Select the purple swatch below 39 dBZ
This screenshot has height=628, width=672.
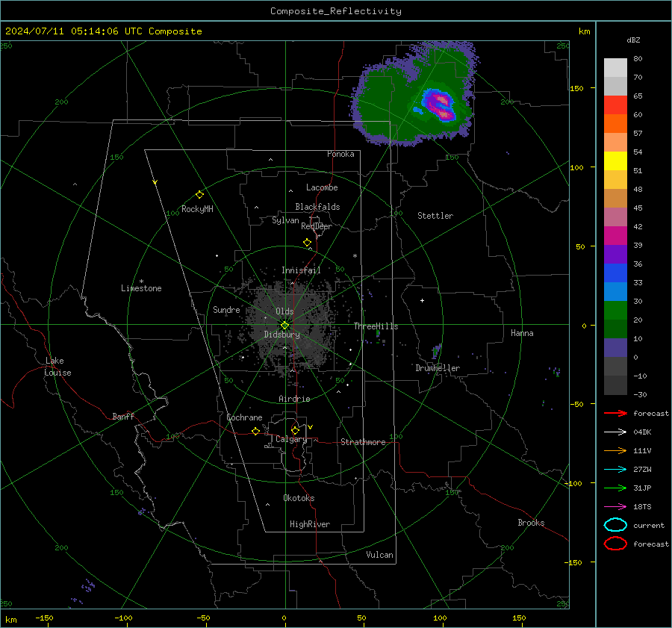pos(615,254)
